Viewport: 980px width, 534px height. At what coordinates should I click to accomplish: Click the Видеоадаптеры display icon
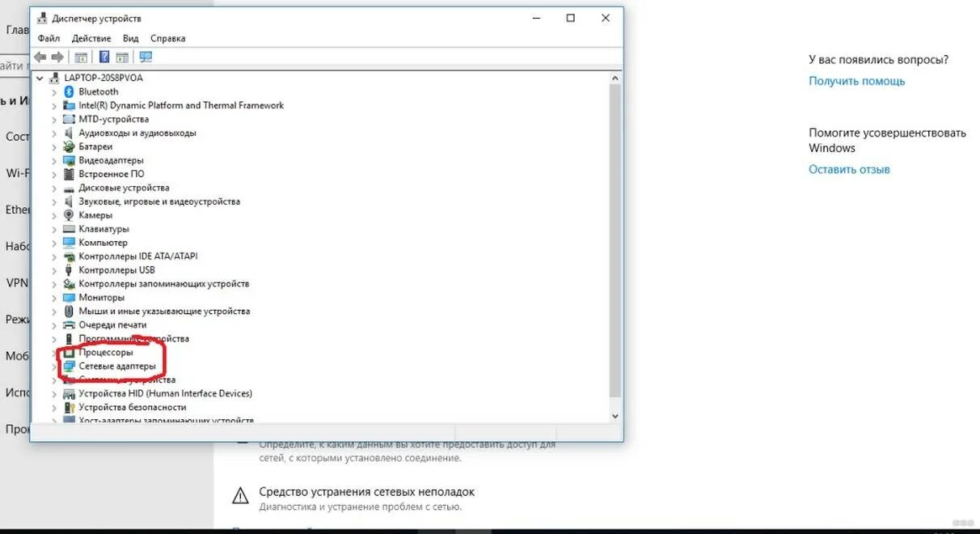coord(70,160)
